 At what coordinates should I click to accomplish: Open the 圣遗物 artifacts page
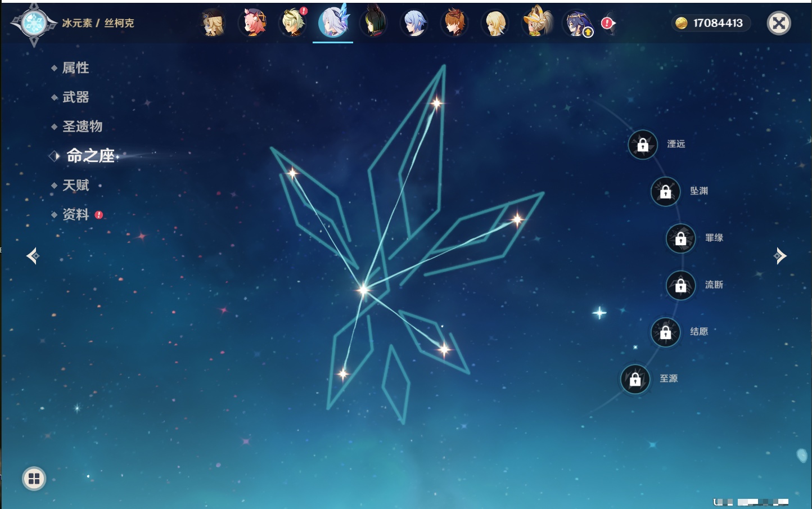pos(82,127)
